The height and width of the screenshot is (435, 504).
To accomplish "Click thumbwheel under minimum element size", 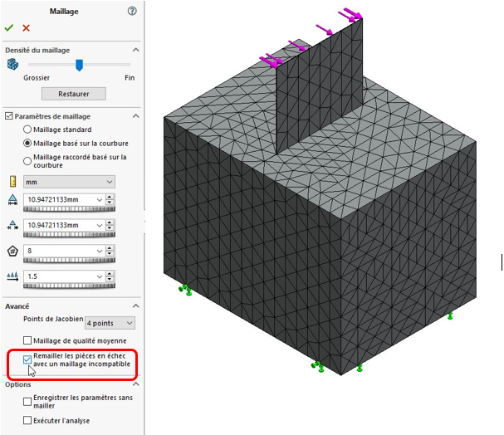I will click(x=69, y=235).
